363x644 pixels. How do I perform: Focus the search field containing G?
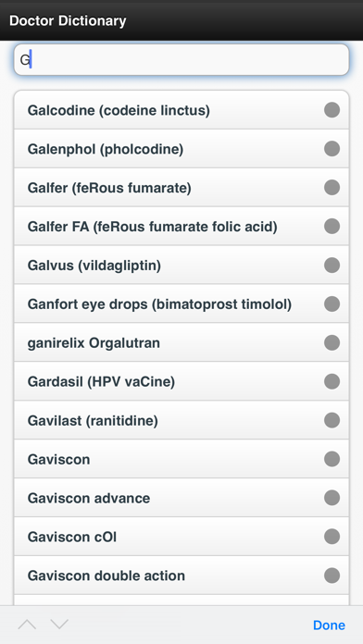coord(181,60)
